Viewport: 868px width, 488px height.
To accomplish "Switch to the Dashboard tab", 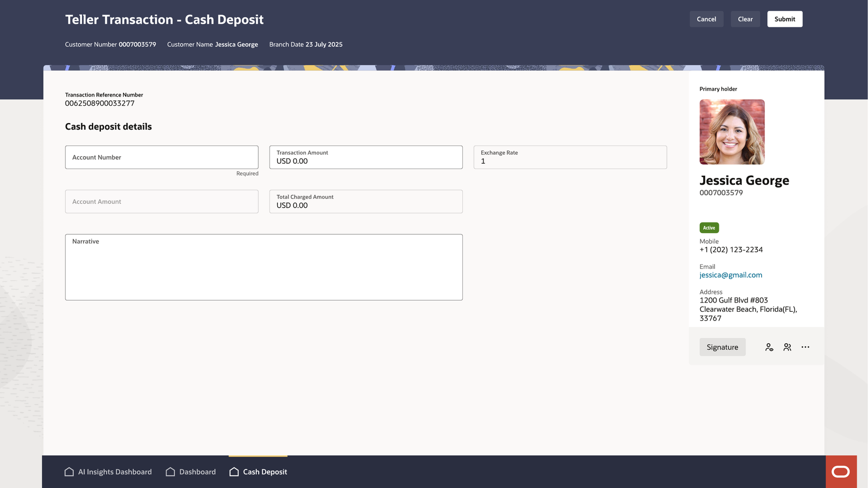I will point(191,472).
